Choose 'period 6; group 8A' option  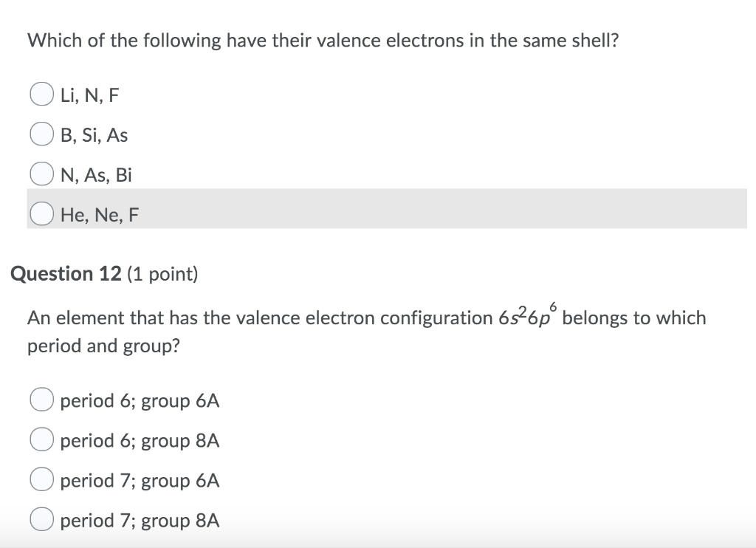(x=42, y=439)
